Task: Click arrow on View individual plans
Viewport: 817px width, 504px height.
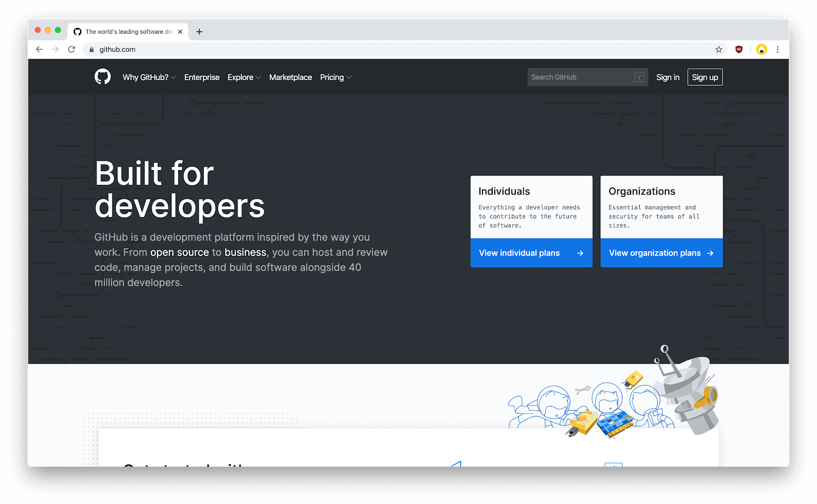Action: tap(580, 253)
